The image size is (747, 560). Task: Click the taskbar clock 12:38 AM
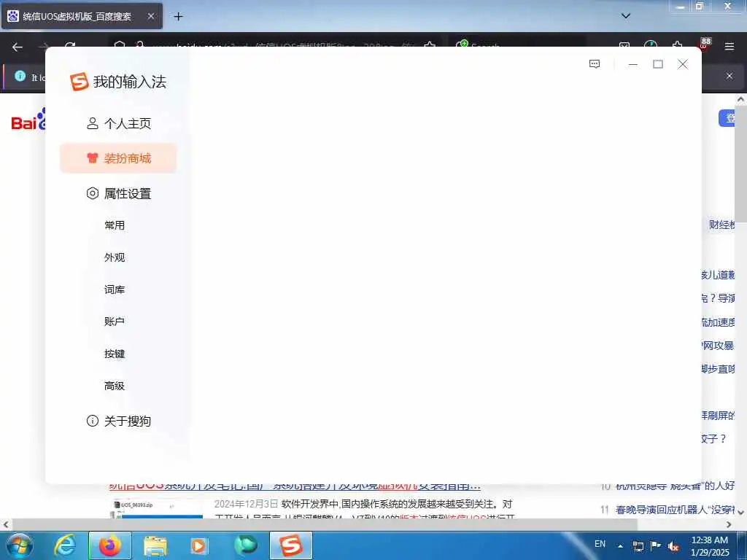709,540
